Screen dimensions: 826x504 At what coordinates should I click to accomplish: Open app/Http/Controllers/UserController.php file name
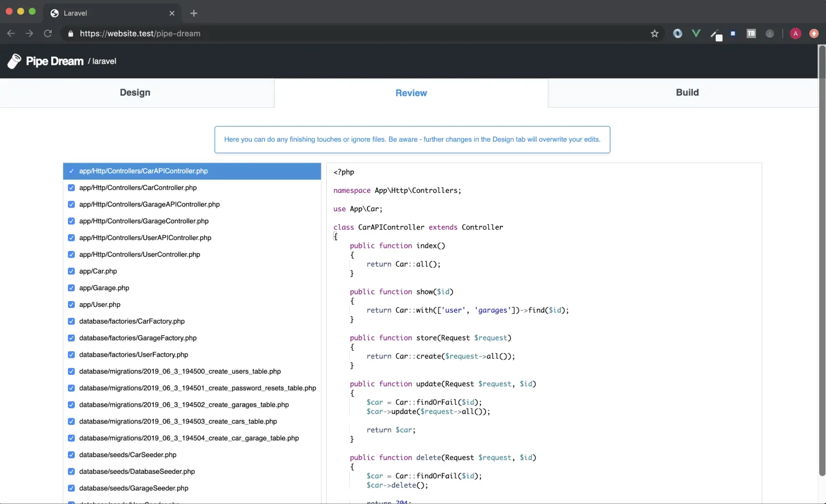click(x=140, y=255)
